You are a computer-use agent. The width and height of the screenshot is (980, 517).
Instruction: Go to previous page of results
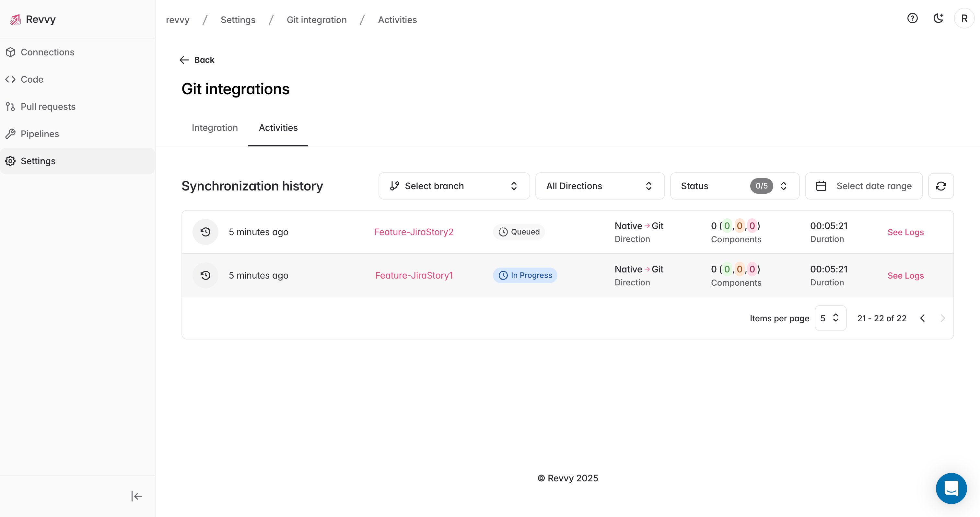click(x=923, y=318)
